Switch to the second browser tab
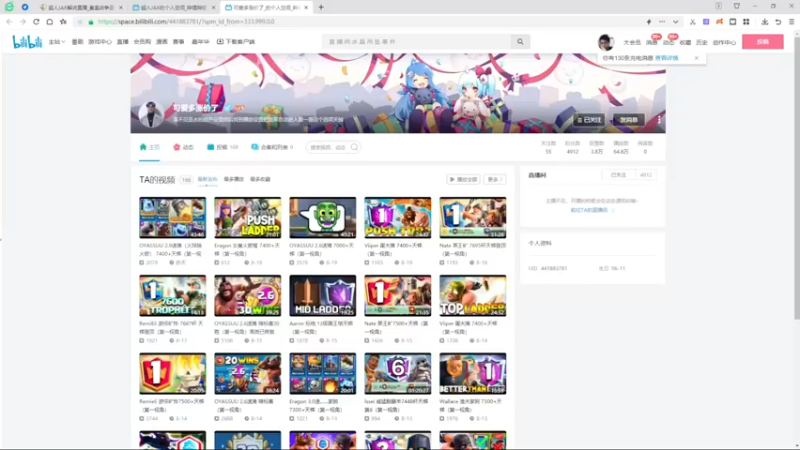 point(173,8)
